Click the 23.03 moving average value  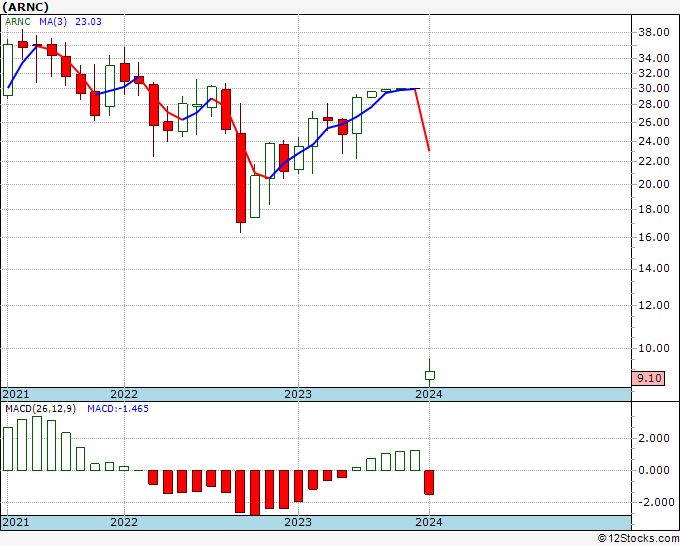click(x=88, y=21)
